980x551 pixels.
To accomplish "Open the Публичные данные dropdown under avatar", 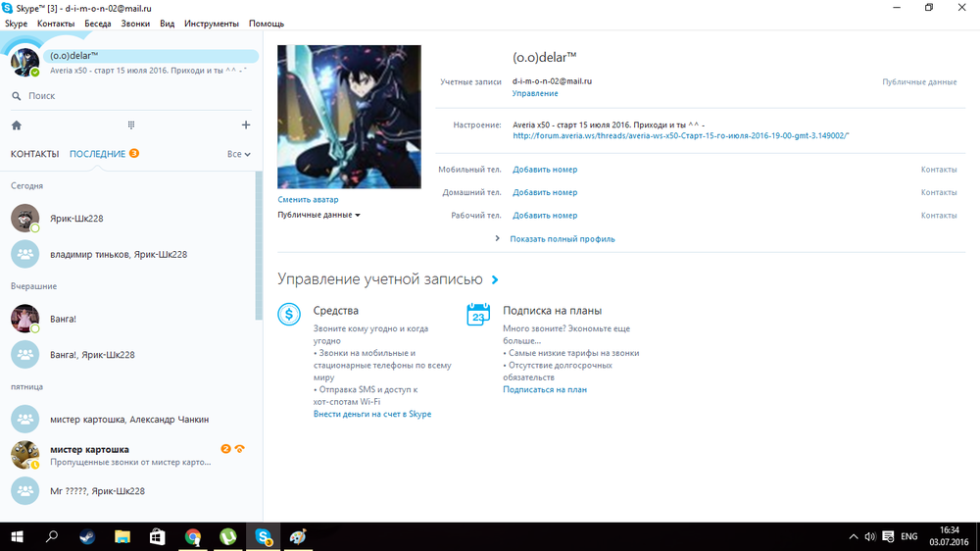I will (x=318, y=215).
